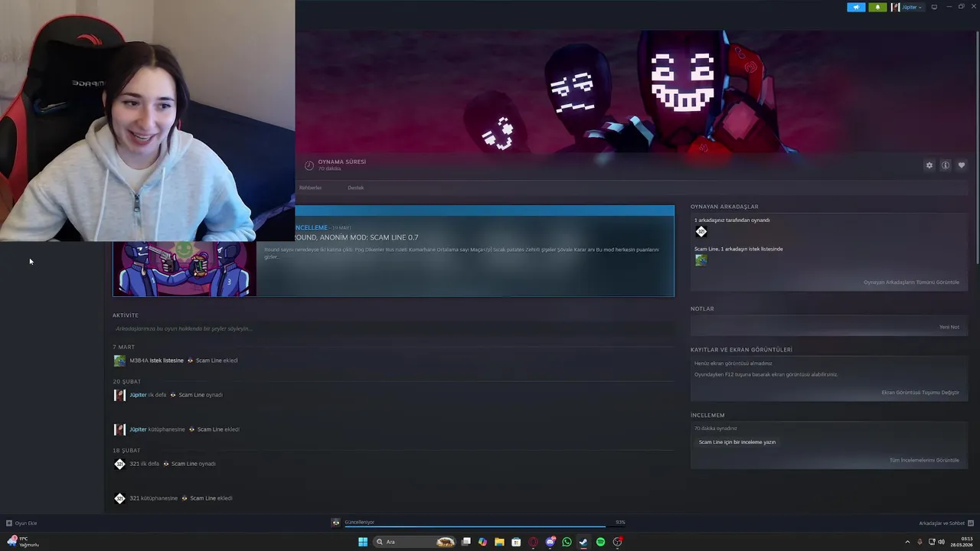Open Discord from taskbar

(x=550, y=542)
